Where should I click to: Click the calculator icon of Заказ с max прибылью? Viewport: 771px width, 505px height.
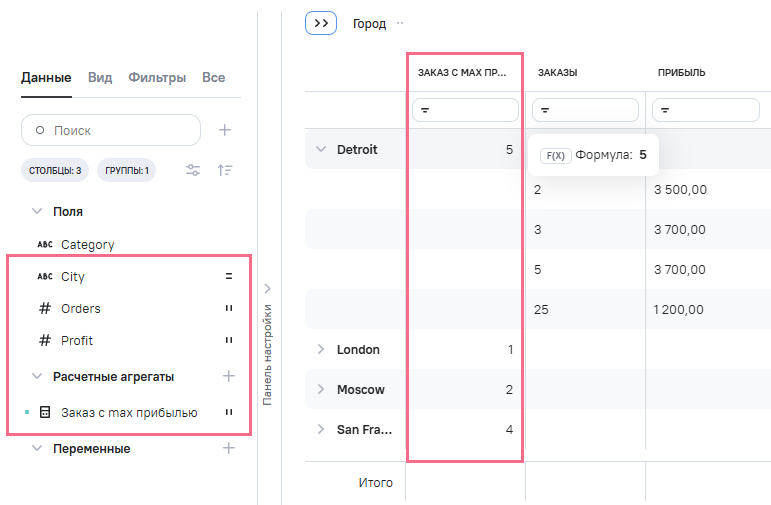pyautogui.click(x=45, y=412)
